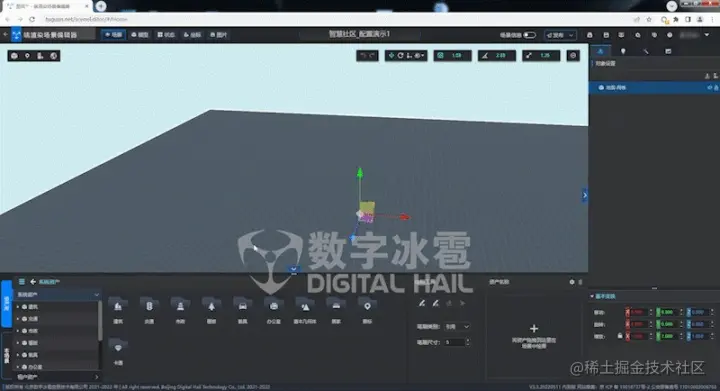Toggle the scene info switch in header
The height and width of the screenshot is (391, 720).
tap(529, 35)
